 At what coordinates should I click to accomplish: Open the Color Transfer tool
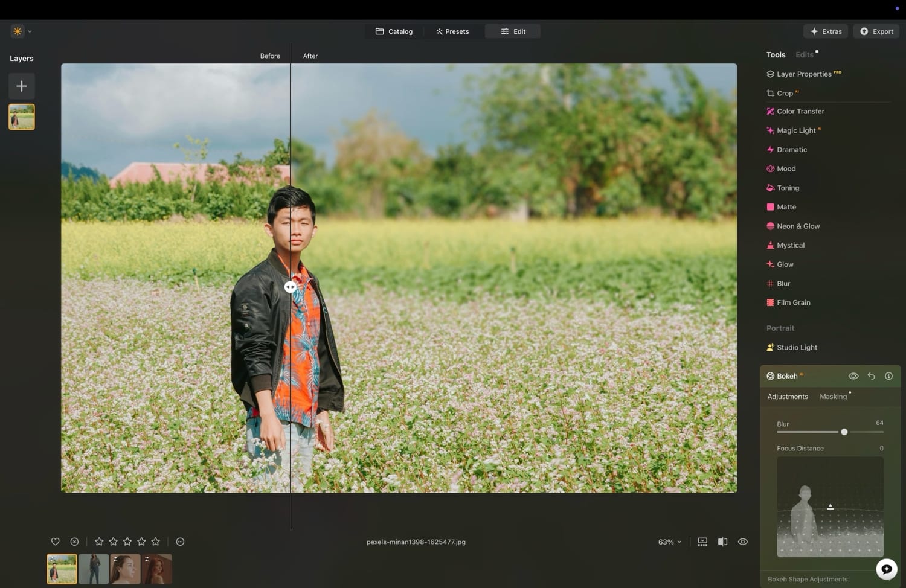pyautogui.click(x=800, y=111)
